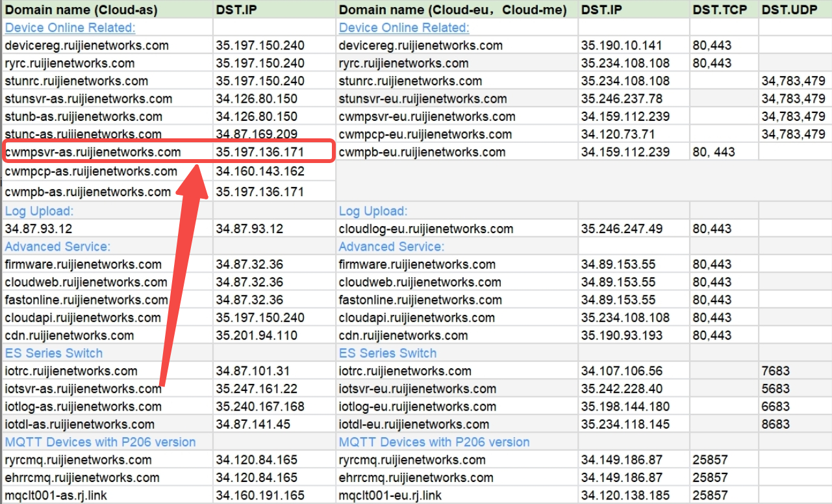Click IP 35.247.161.22 cell
832x504 pixels.
[274, 389]
